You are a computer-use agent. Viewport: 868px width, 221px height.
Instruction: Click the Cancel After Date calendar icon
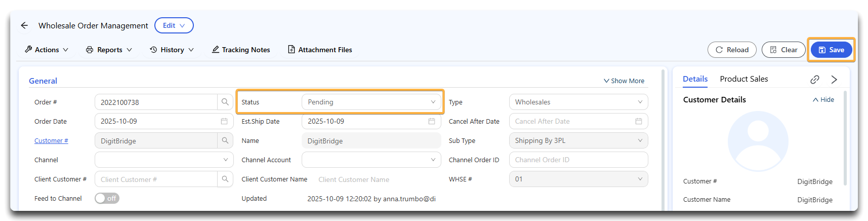coord(638,122)
